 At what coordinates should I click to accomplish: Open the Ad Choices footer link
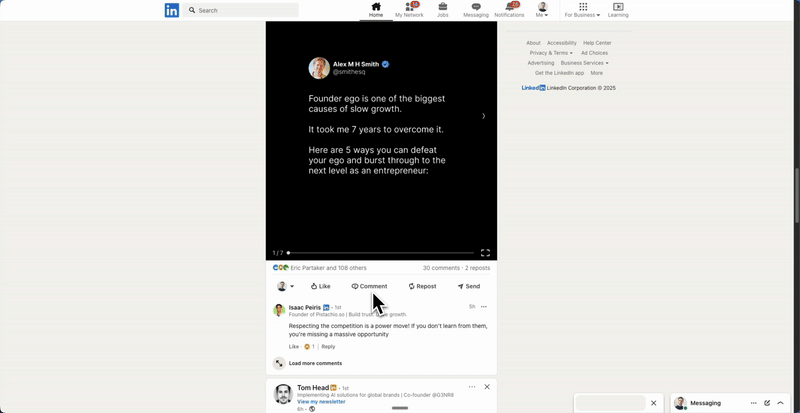tap(594, 53)
